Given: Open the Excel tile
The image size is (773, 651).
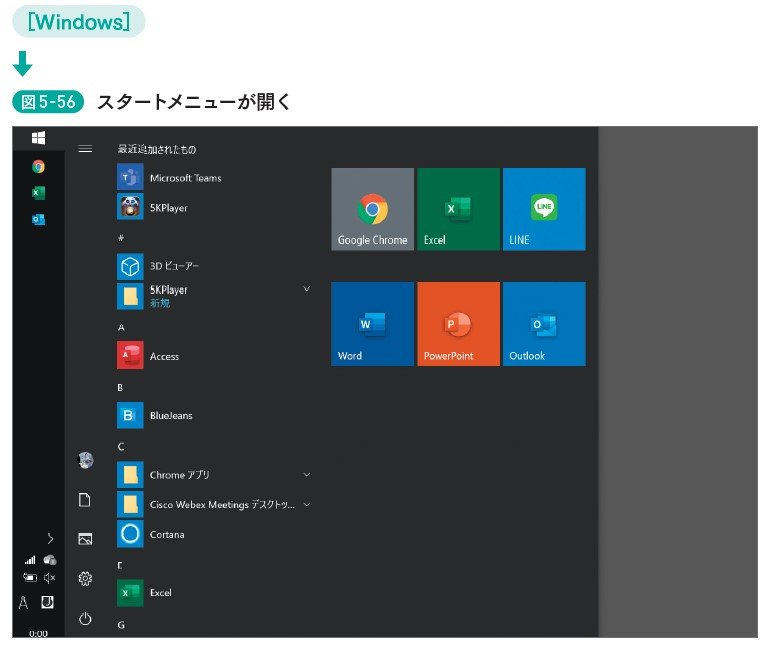Looking at the screenshot, I should pyautogui.click(x=458, y=209).
